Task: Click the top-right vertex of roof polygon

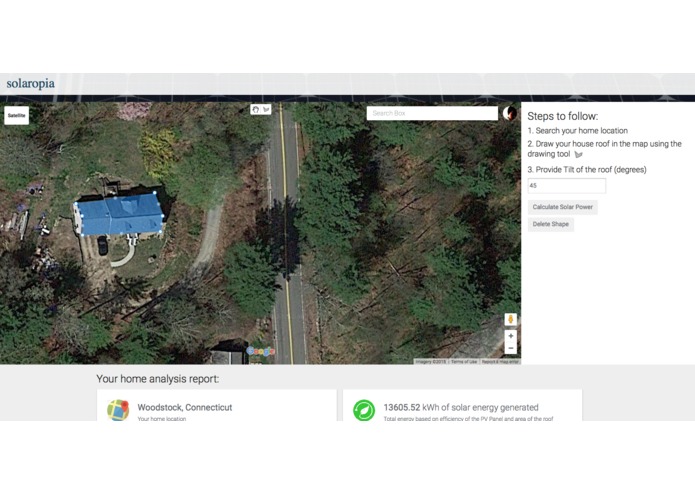Action: (x=155, y=193)
